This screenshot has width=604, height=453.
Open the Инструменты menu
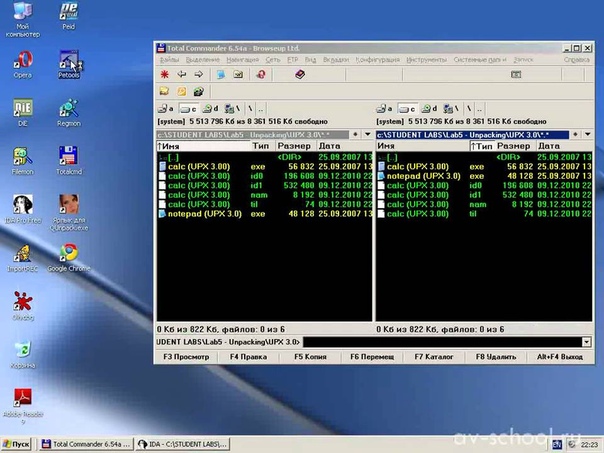pos(426,60)
